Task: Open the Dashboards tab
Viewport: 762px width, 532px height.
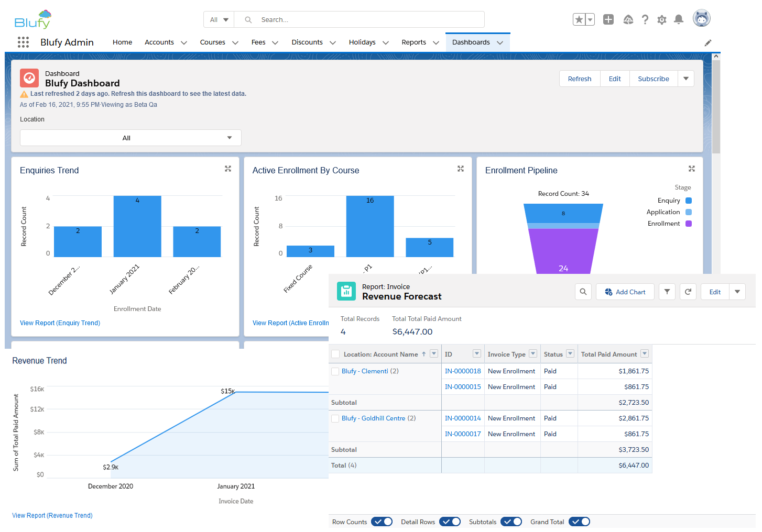Action: pos(471,42)
